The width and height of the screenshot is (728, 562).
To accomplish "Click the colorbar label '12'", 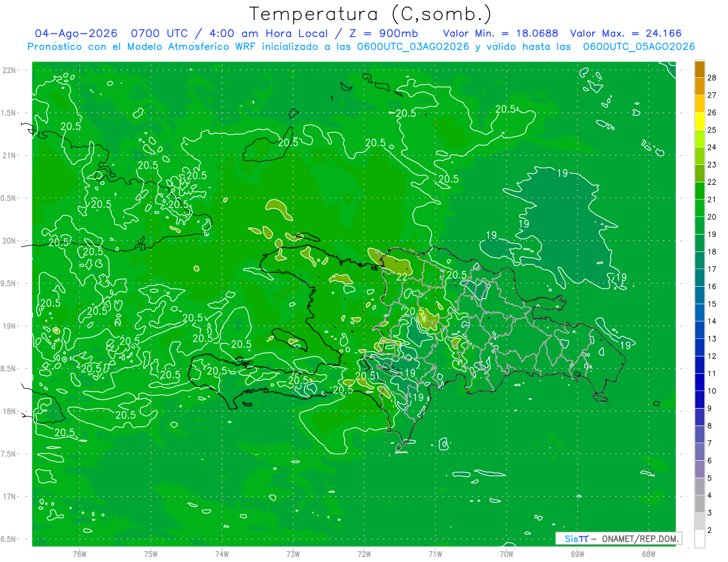I will 712,356.
